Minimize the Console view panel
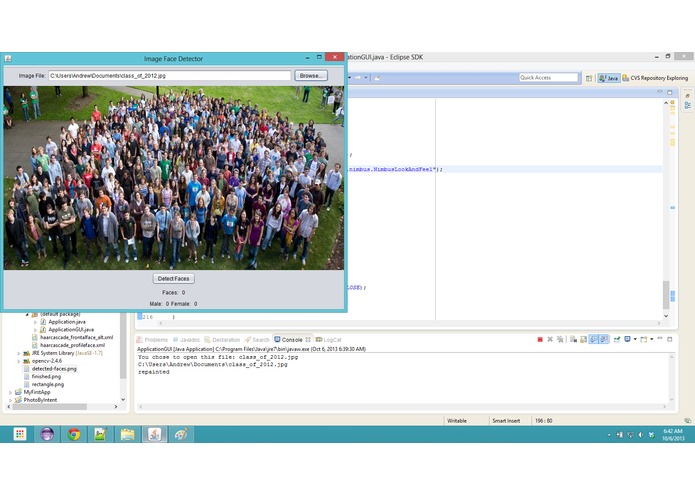The image size is (695, 494). (x=660, y=339)
